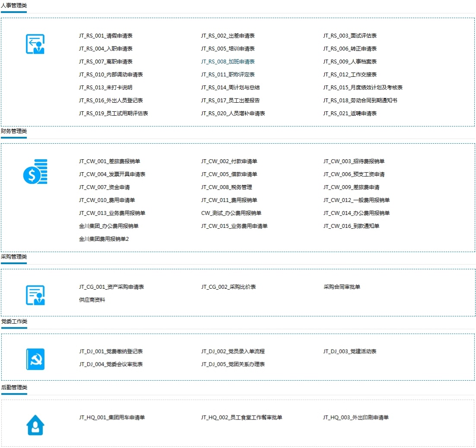This screenshot has height=448, width=476.
Task: Click the procurement management category icon
Action: (35, 295)
